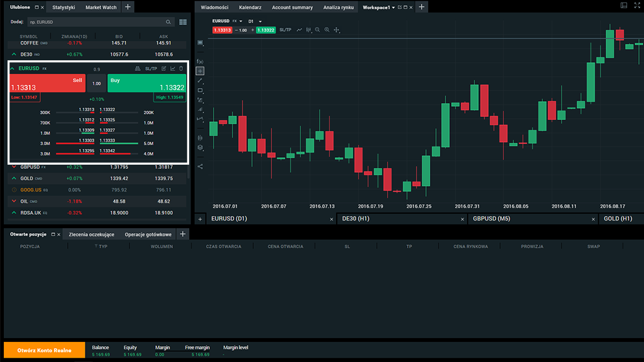
Task: Toggle the crosshair cursor tool
Action: coord(200,71)
